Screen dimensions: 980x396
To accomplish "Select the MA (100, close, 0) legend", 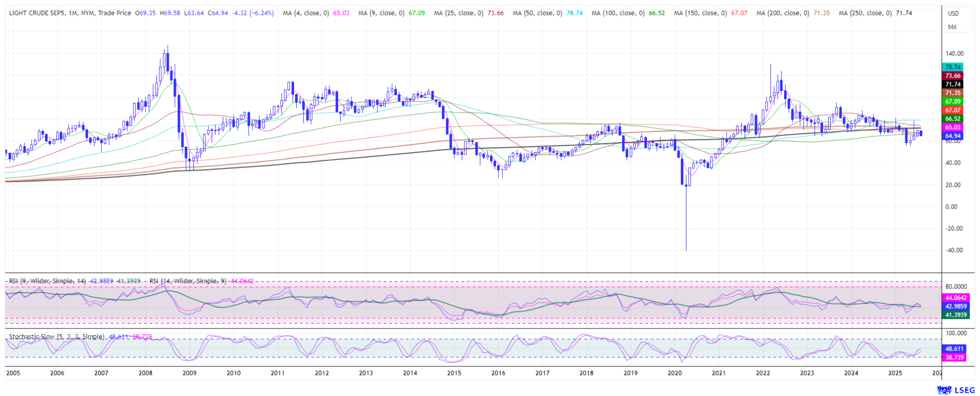I will [x=618, y=13].
